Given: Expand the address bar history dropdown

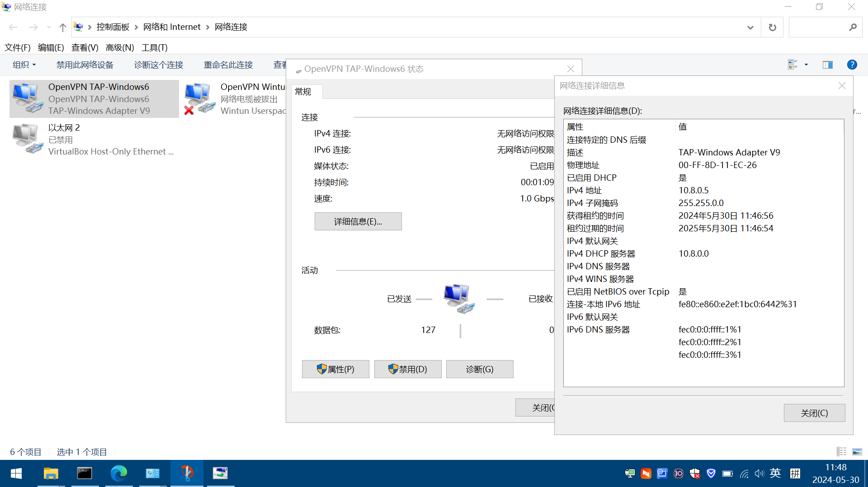Looking at the screenshot, I should tap(750, 27).
